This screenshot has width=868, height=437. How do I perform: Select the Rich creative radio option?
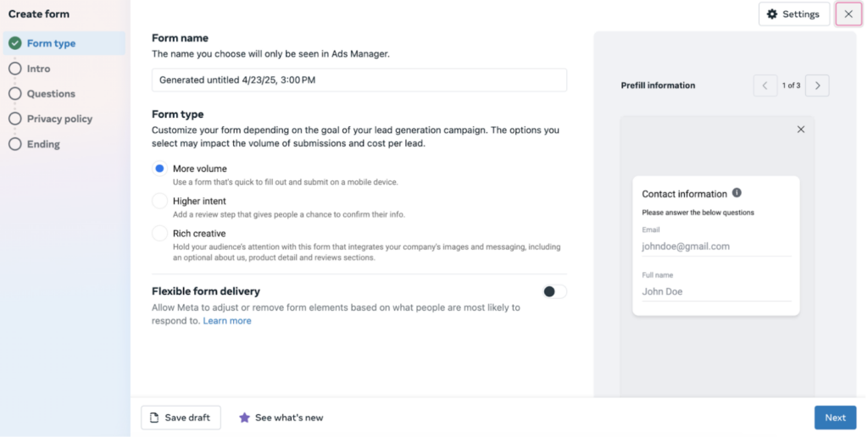(159, 234)
